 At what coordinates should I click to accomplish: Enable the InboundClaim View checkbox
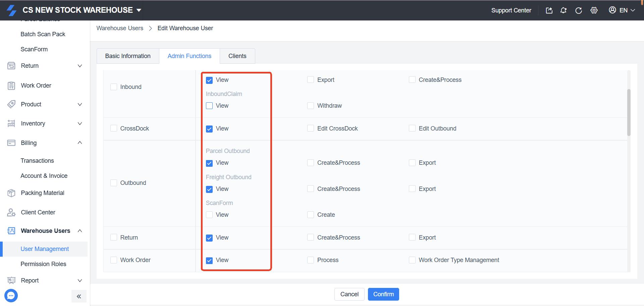point(209,106)
